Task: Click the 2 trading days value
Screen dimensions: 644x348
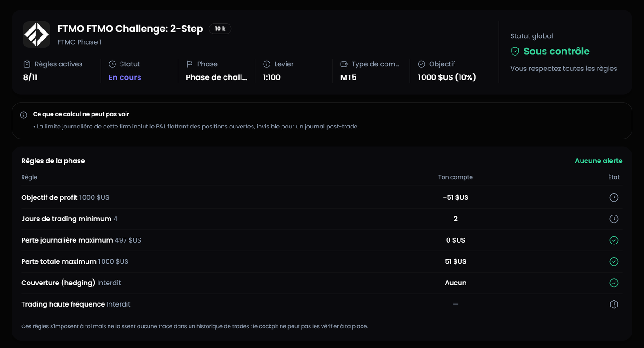Action: 455,219
